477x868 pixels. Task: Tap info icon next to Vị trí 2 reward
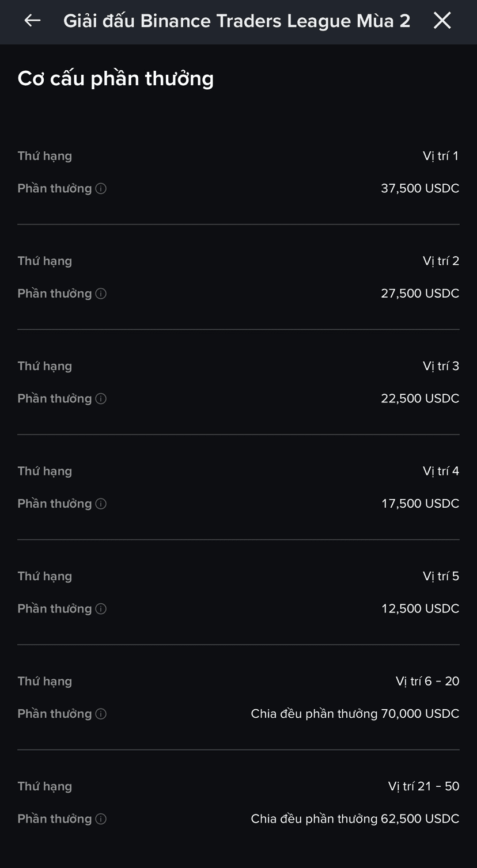(101, 294)
